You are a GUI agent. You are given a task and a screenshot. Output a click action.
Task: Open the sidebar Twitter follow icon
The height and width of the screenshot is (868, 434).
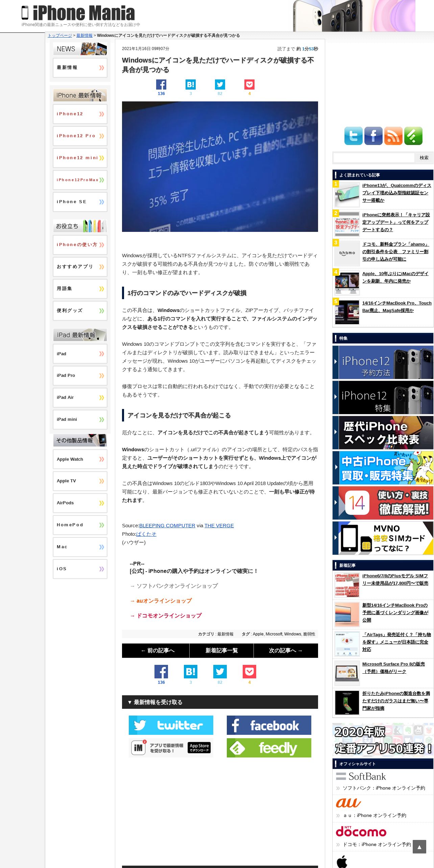[x=353, y=136]
